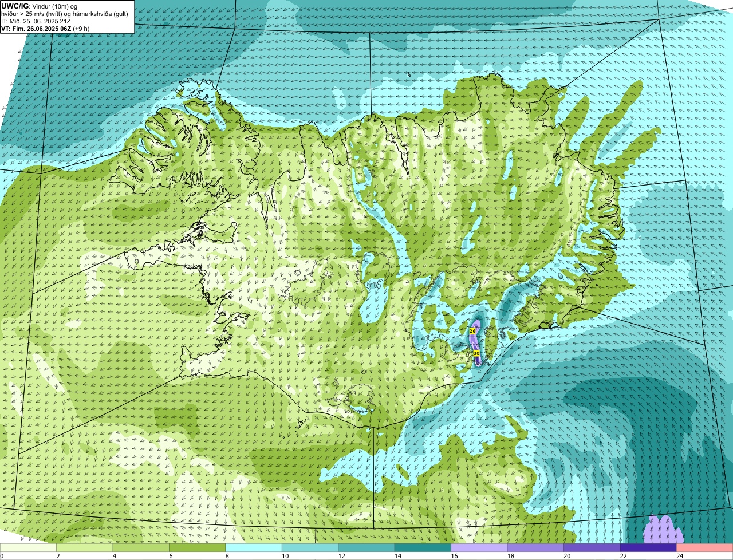Click the 18–20 m/s purple legend swatch
The width and height of the screenshot is (733, 560).
[x=535, y=548]
